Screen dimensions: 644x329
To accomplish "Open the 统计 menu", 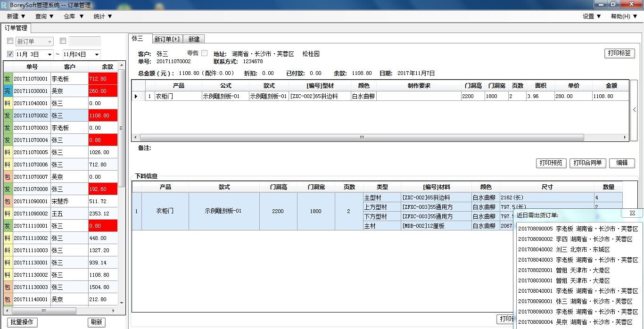I will 103,16.
